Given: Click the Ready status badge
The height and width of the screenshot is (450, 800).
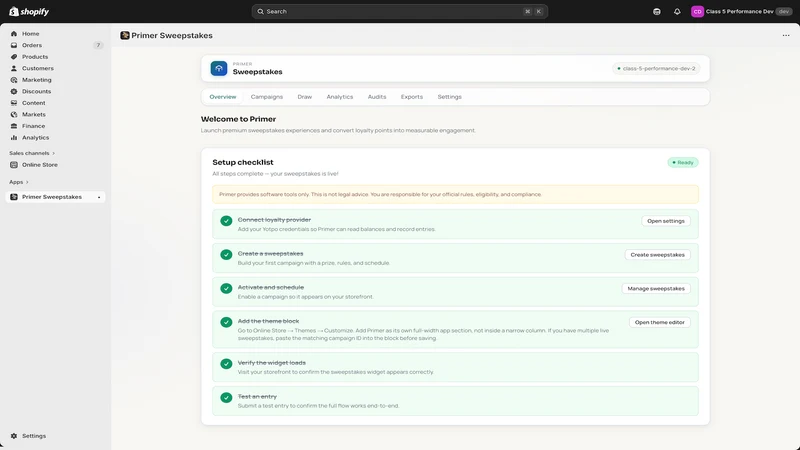Looking at the screenshot, I should click(683, 162).
